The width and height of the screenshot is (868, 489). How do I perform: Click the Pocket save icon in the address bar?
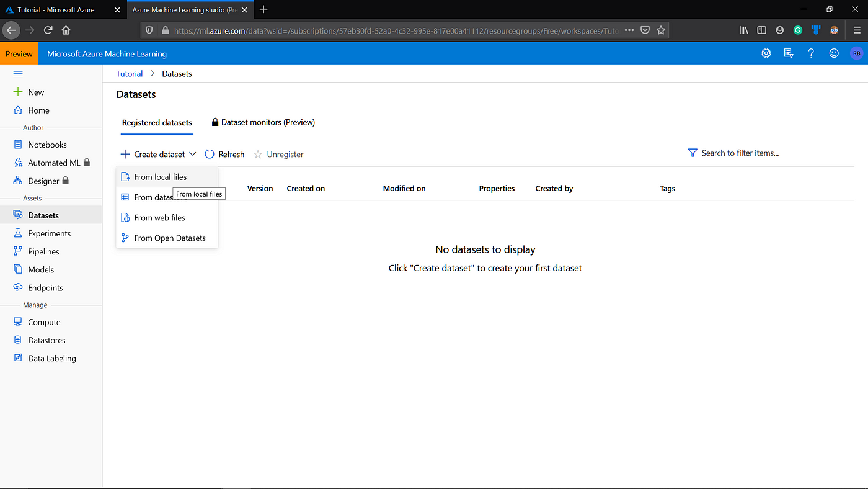pos(645,30)
